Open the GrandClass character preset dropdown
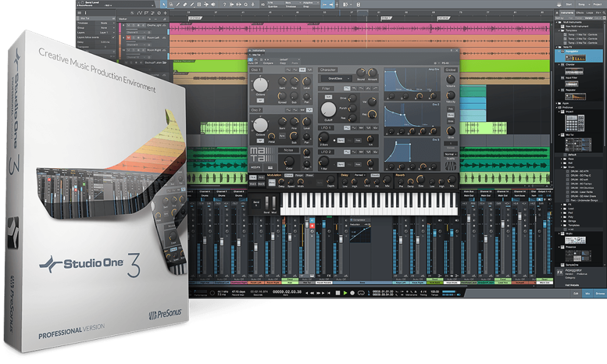The height and width of the screenshot is (364, 607). click(336, 79)
